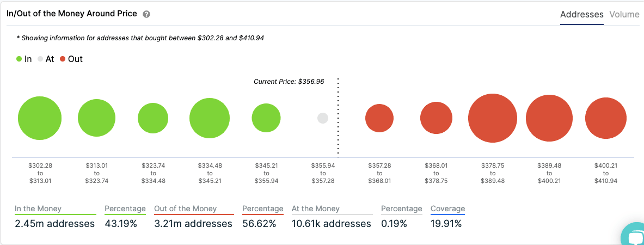
Task: Open the chat widget bubble
Action: click(635, 236)
